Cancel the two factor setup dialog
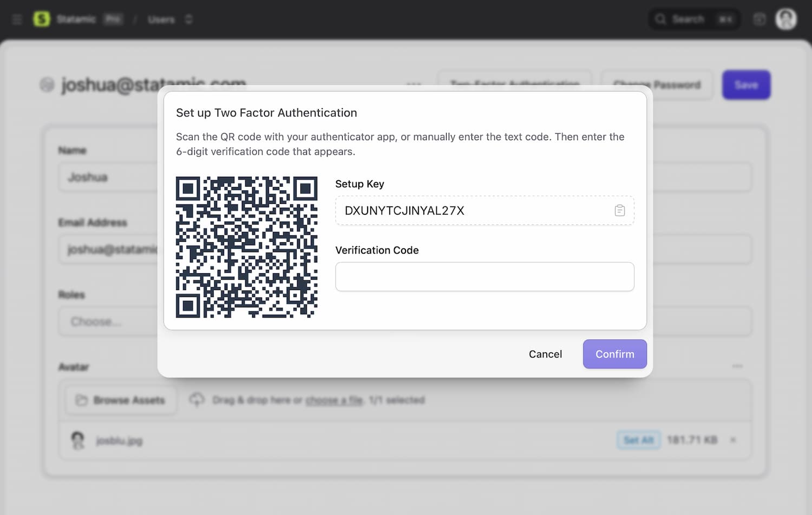This screenshot has height=515, width=812. click(x=545, y=354)
